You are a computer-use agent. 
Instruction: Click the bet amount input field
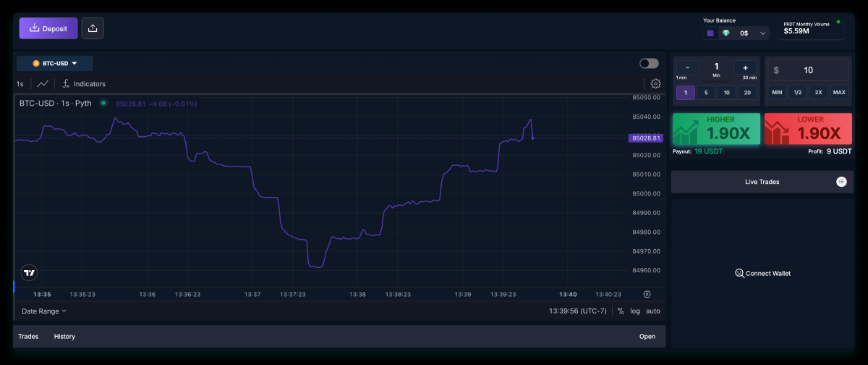point(807,70)
